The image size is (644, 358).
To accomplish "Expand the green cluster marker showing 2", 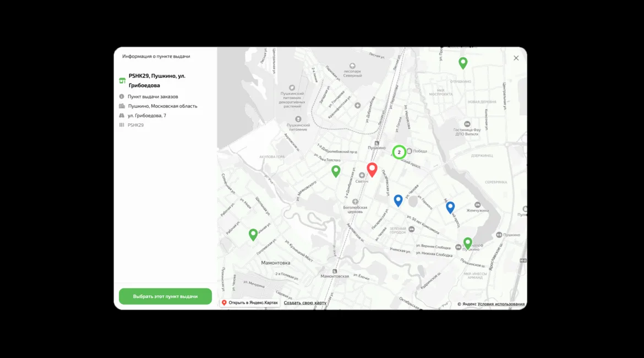I will click(399, 152).
